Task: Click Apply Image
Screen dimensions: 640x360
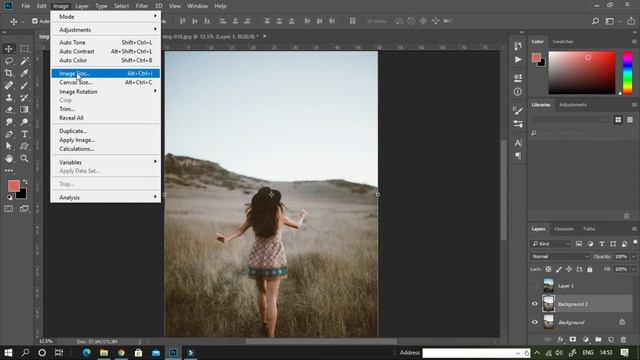Action: (106, 140)
